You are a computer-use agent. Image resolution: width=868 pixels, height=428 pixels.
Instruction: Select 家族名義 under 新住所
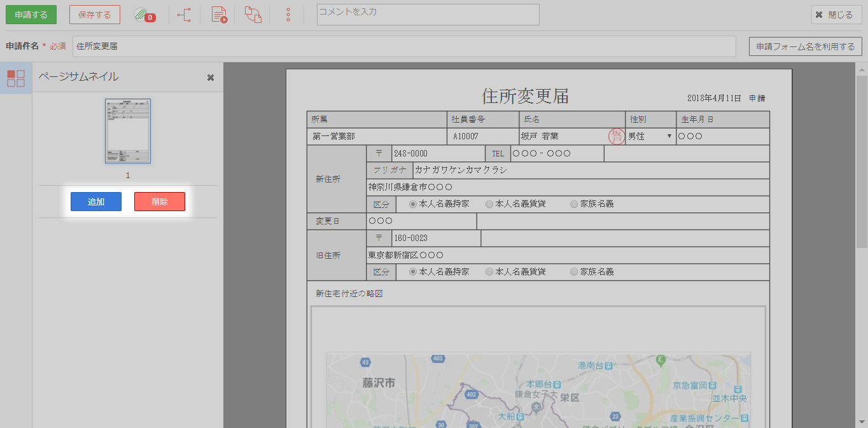pos(574,204)
